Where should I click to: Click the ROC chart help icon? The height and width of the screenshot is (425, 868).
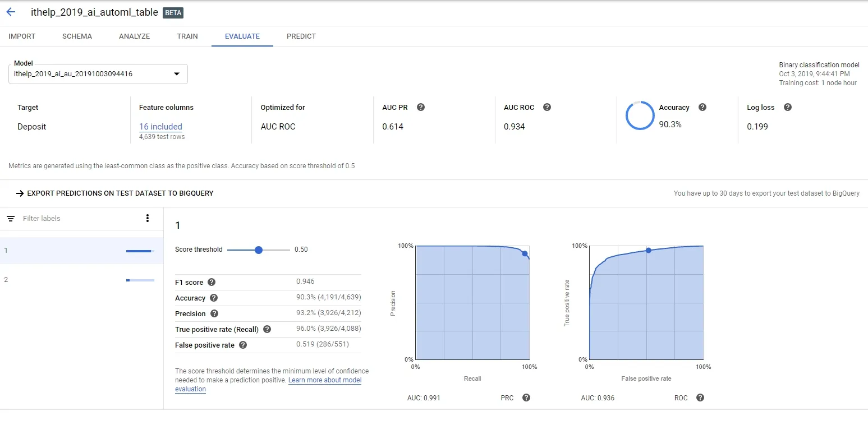700,398
